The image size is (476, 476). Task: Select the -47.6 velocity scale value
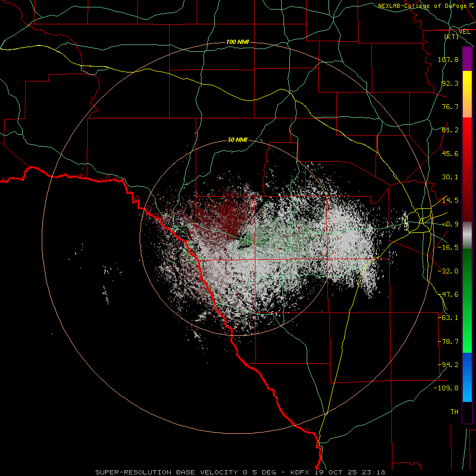[448, 295]
